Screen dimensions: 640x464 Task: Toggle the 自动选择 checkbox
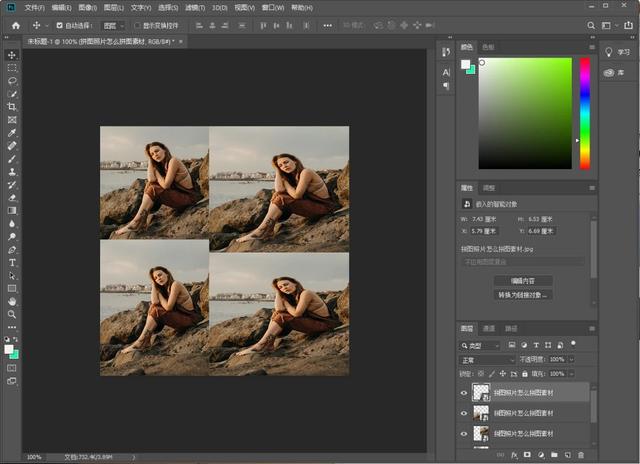pyautogui.click(x=60, y=25)
